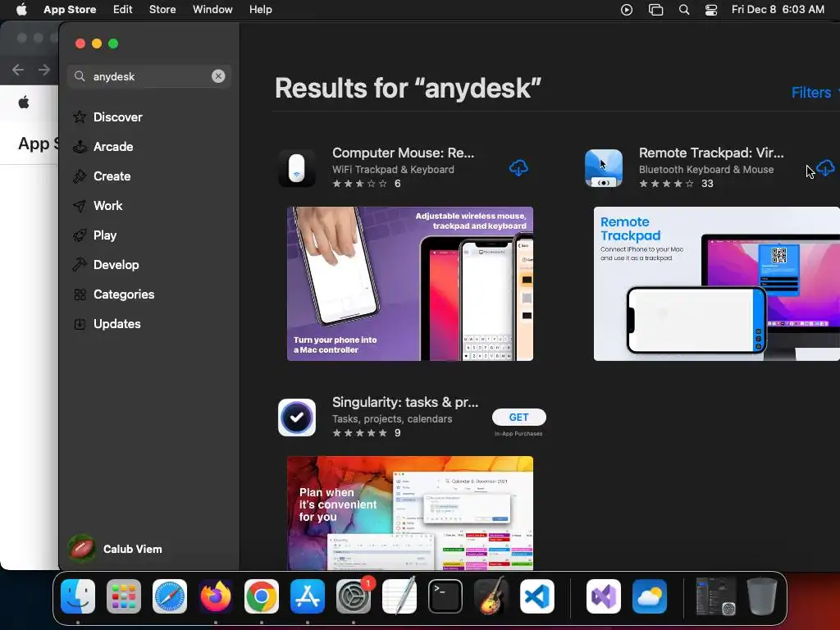Click App Store icon in the Dock

coord(308,596)
